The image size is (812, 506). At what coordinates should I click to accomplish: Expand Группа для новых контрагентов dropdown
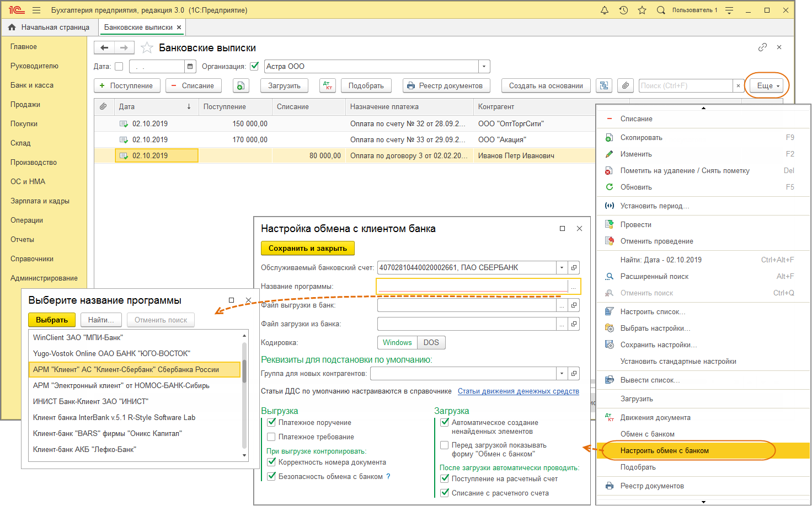click(562, 374)
